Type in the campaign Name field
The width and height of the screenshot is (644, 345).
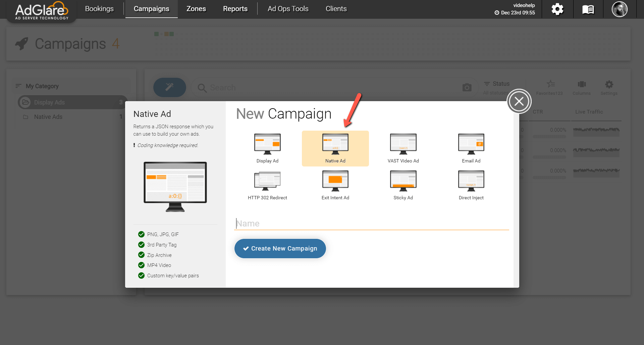tap(371, 223)
